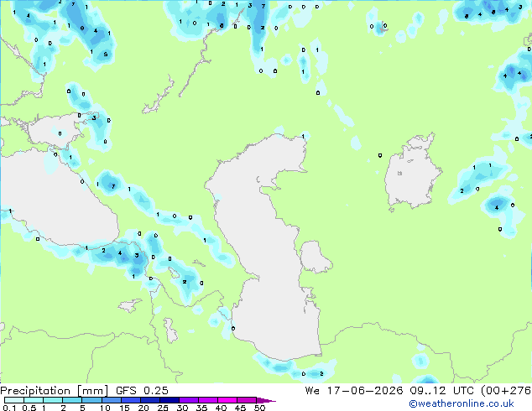Click the 45–50 mm legend color box

coord(247,400)
